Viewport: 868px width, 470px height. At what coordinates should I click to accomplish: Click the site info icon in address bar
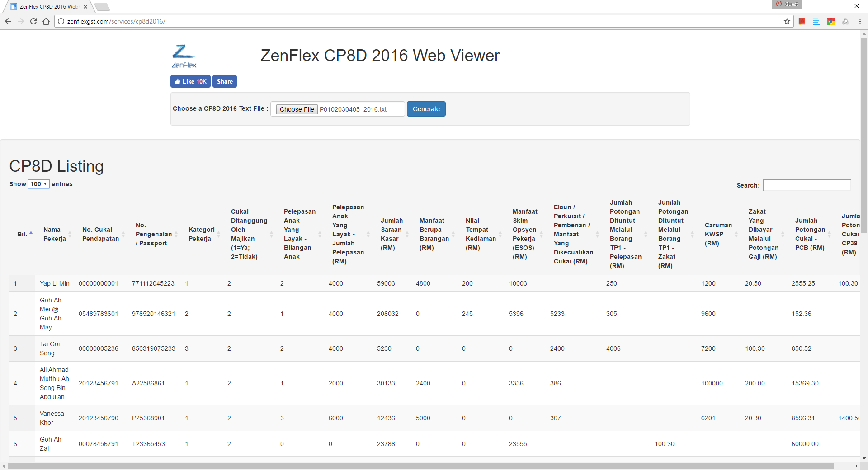point(61,21)
